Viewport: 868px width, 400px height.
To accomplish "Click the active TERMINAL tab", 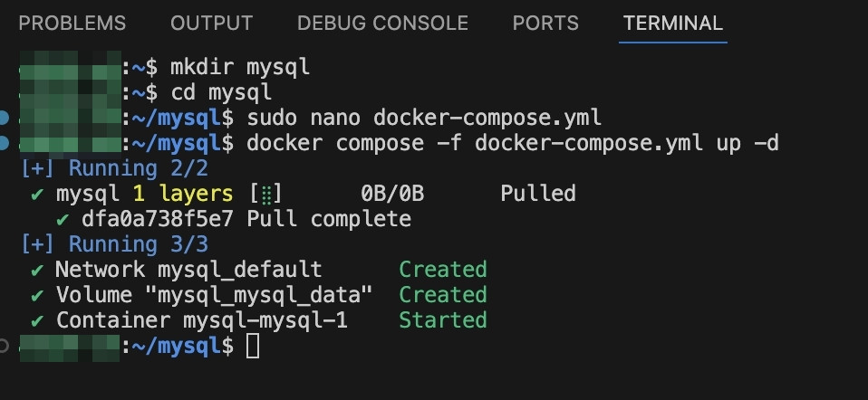I will (673, 24).
